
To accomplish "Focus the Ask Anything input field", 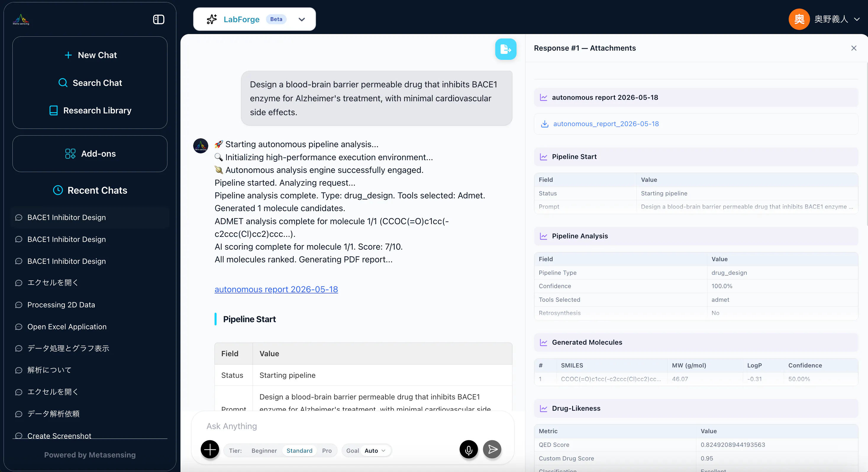I will [x=352, y=426].
